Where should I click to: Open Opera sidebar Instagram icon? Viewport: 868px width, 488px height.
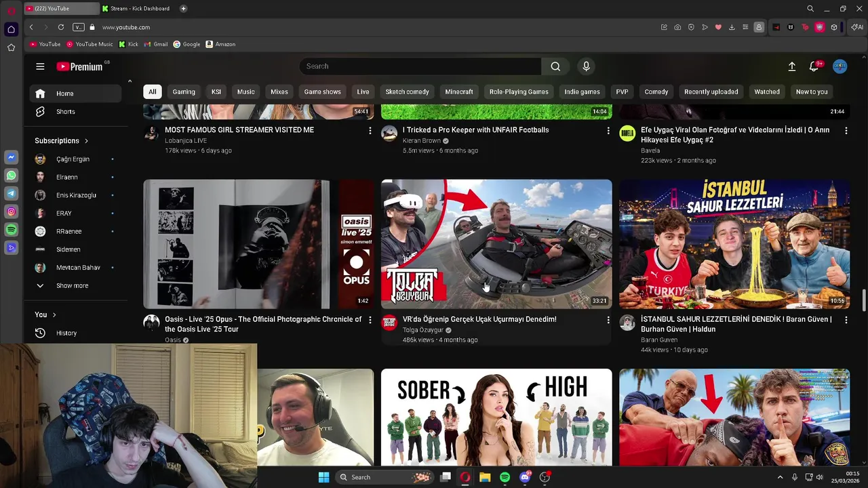pos(11,212)
